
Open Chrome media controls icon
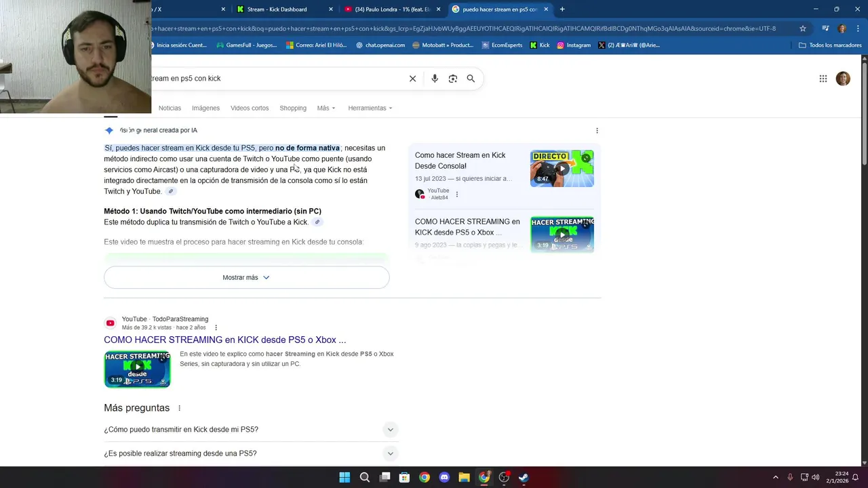pyautogui.click(x=825, y=28)
